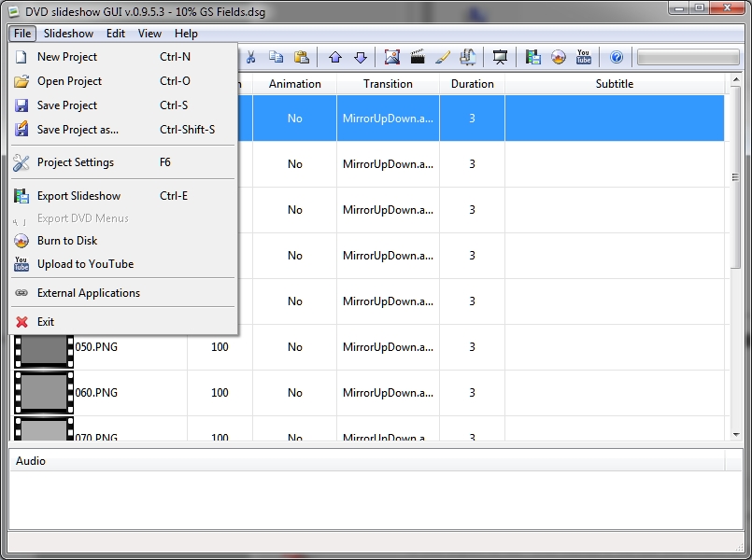
Task: Click the highlighted row's Animation No cell
Action: click(294, 119)
